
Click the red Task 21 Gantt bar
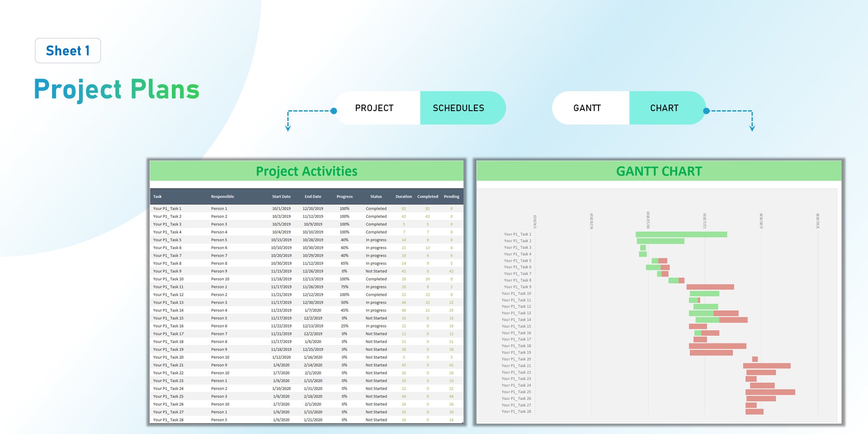767,366
